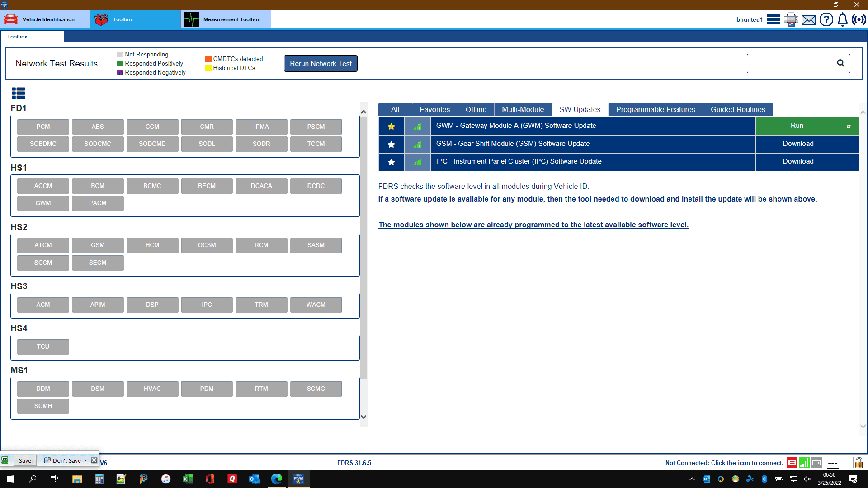Select the Programmable Features tab
This screenshot has width=868, height=488.
[x=656, y=109]
